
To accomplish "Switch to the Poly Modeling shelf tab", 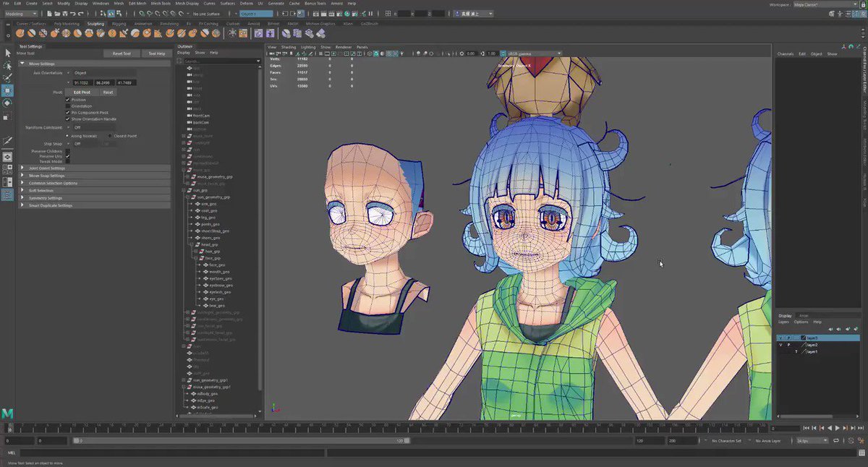I will coord(67,23).
